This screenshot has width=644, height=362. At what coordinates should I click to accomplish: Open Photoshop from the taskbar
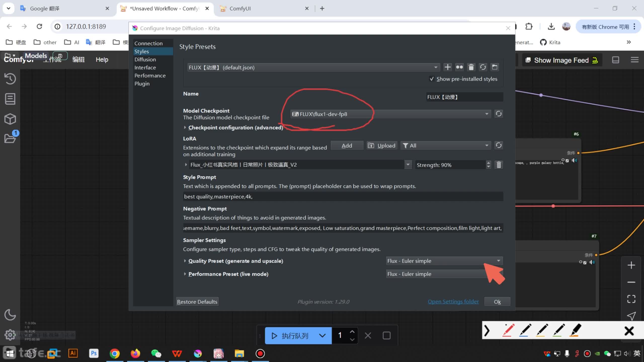coord(94,353)
